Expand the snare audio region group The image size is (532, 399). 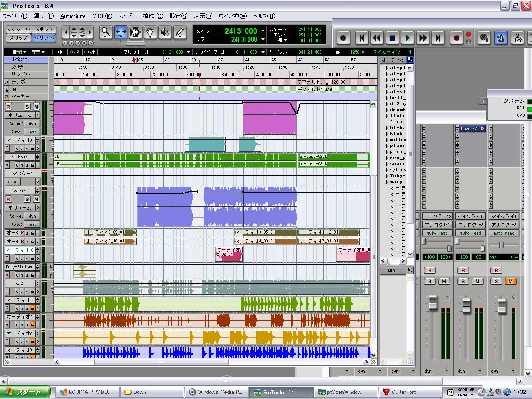pyautogui.click(x=387, y=164)
